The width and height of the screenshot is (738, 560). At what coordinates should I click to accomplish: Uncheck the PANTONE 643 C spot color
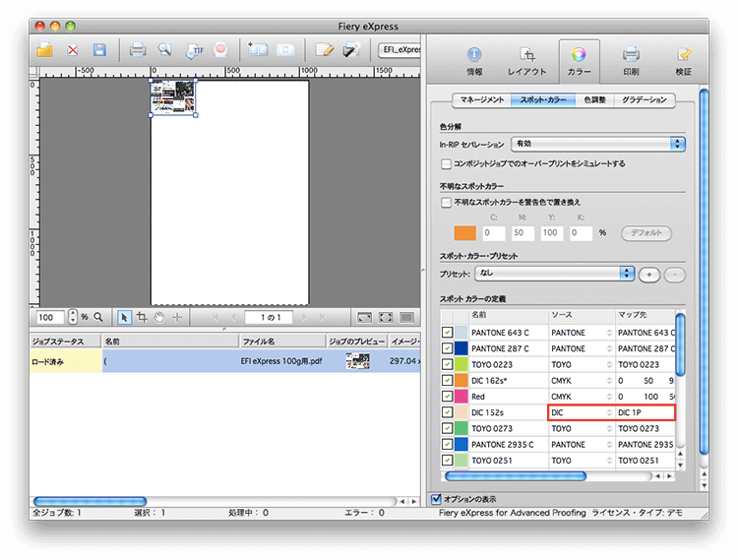(448, 334)
